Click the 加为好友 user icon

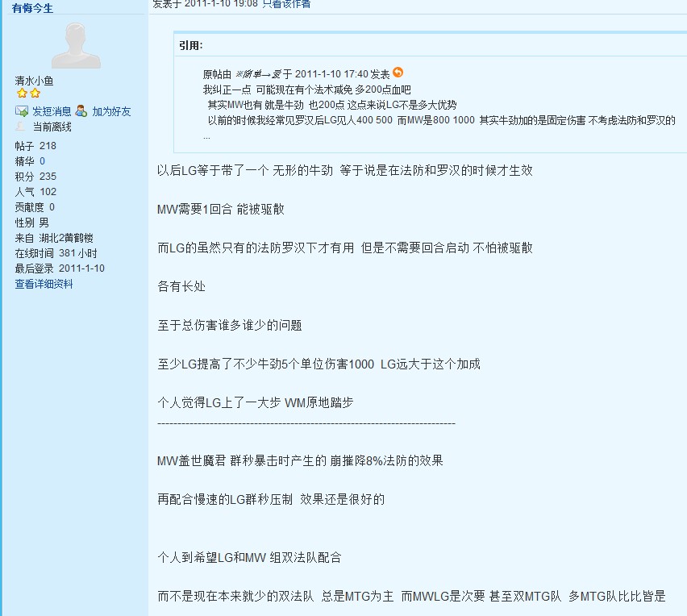tap(81, 110)
